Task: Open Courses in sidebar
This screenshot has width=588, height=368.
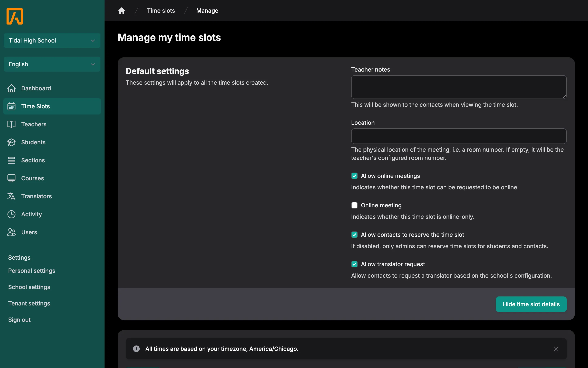Action: (52, 178)
